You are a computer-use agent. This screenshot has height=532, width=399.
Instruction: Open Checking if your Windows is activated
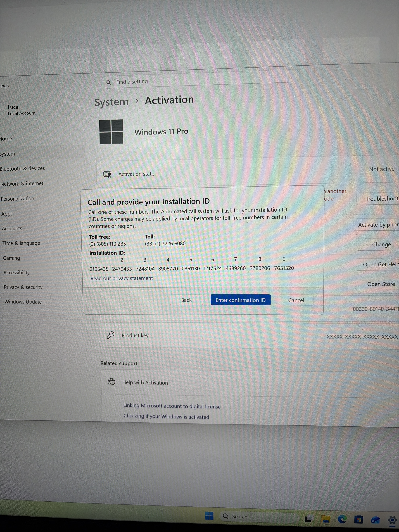pyautogui.click(x=166, y=416)
